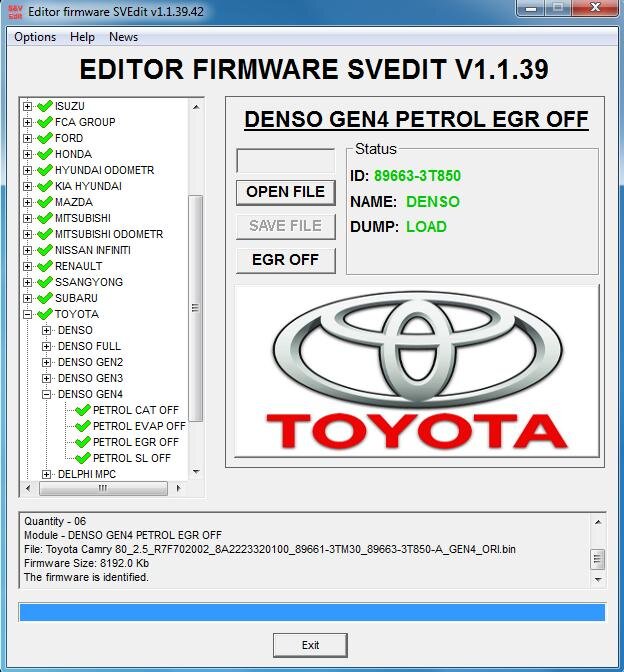The height and width of the screenshot is (672, 624).
Task: Click the tree scroll down arrow
Action: [x=196, y=471]
